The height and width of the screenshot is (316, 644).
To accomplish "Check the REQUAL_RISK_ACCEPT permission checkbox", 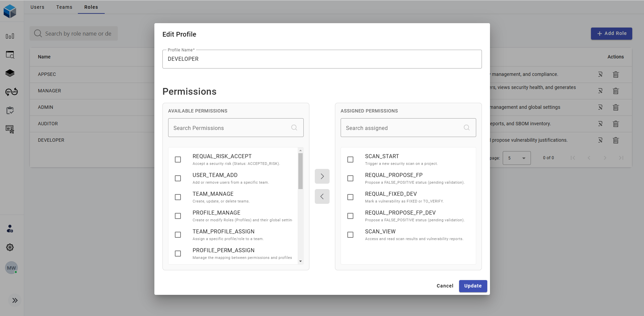I will [x=178, y=160].
